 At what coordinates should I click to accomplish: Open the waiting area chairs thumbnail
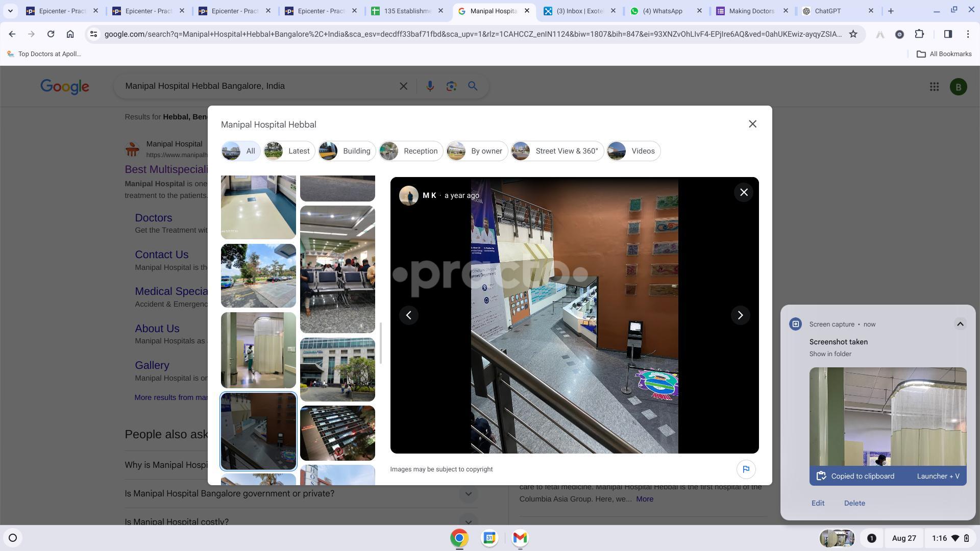tap(337, 269)
